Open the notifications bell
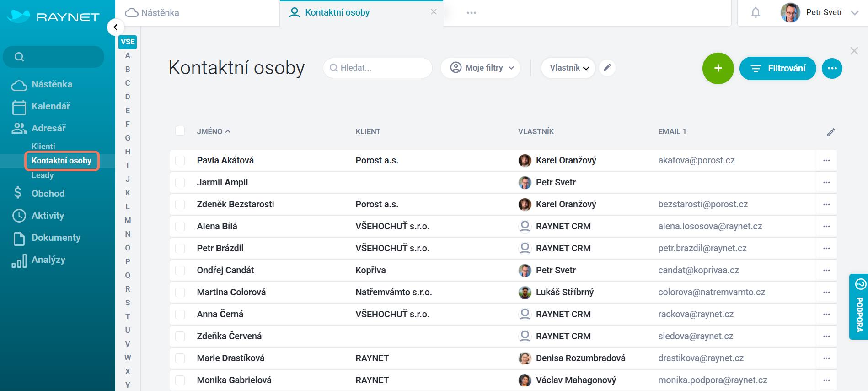Image resolution: width=868 pixels, height=391 pixels. [x=755, y=13]
